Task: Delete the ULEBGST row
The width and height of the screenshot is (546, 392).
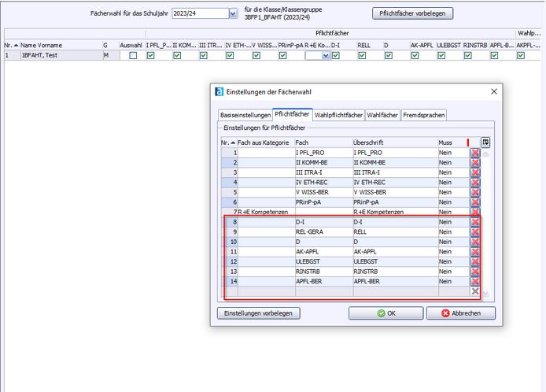Action: point(474,262)
